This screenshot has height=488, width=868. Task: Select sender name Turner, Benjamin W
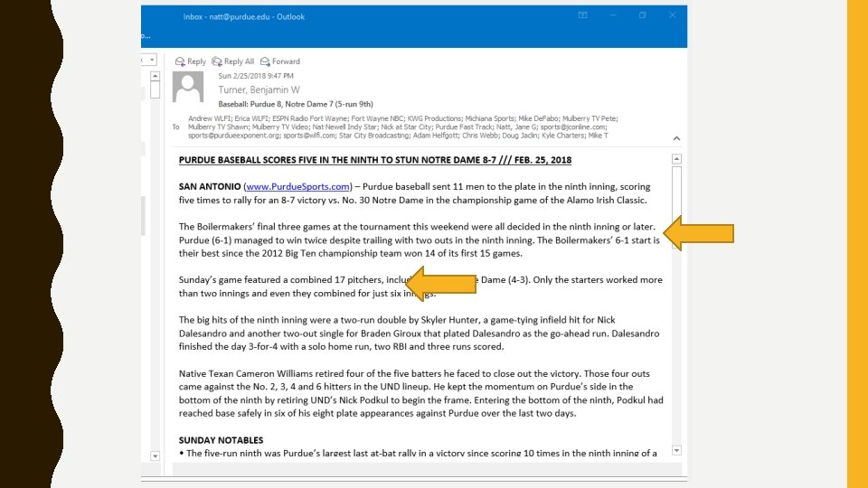pyautogui.click(x=259, y=89)
